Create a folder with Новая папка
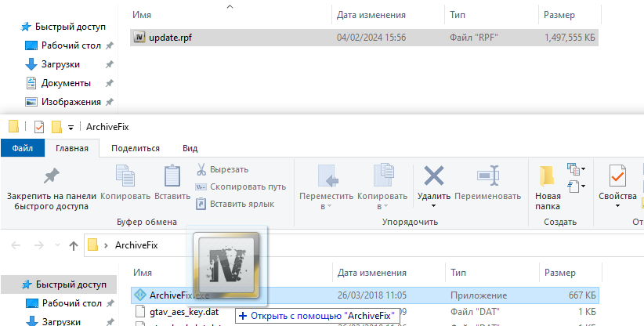644x326 pixels. tap(548, 187)
